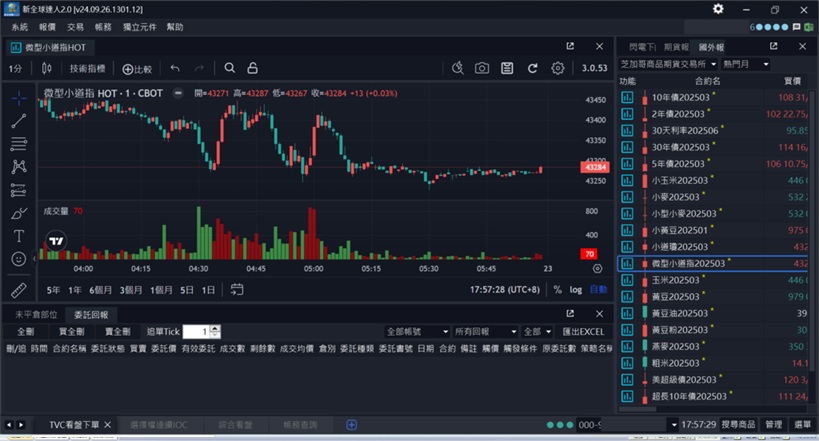Take a chart snapshot with camera
This screenshot has height=441, width=819.
coord(482,68)
